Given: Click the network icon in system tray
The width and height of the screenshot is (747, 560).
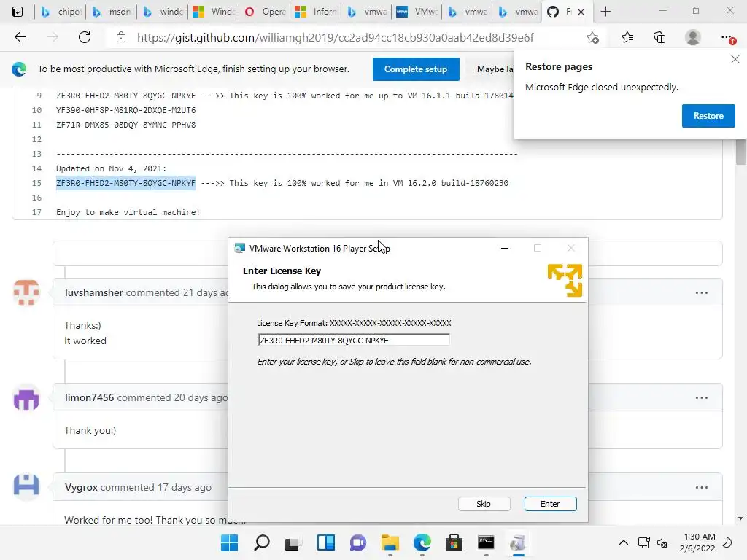Looking at the screenshot, I should point(643,542).
